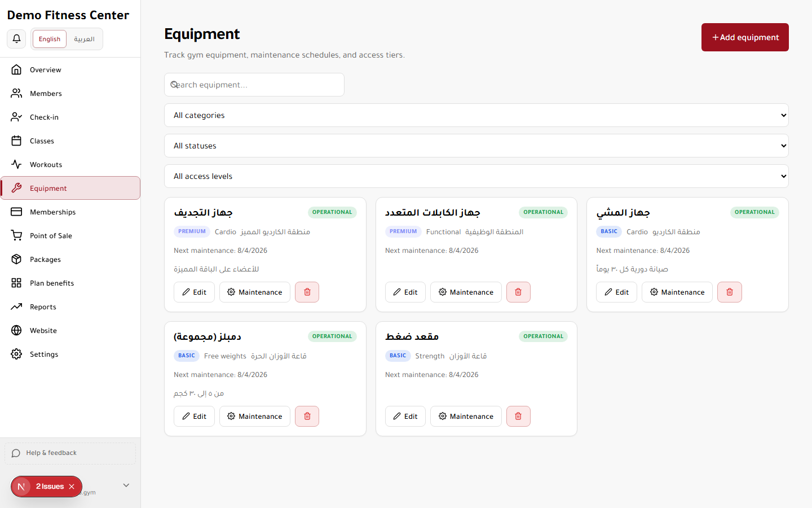Switch language to English
The image size is (812, 508).
50,39
